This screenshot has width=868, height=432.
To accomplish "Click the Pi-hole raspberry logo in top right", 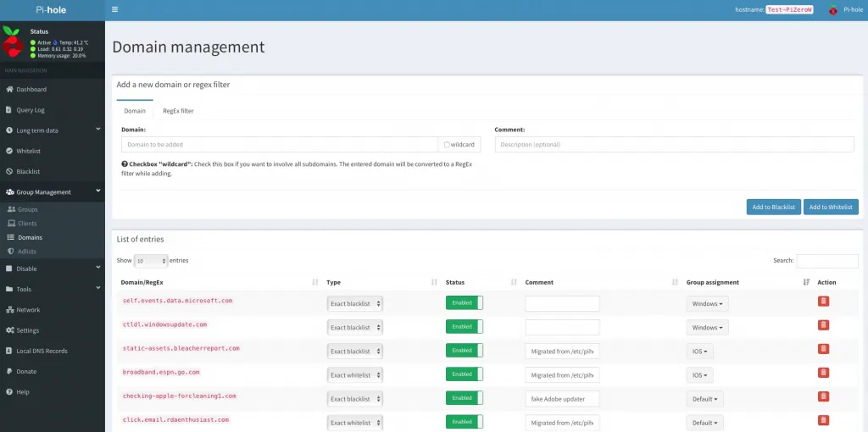I will coord(832,10).
